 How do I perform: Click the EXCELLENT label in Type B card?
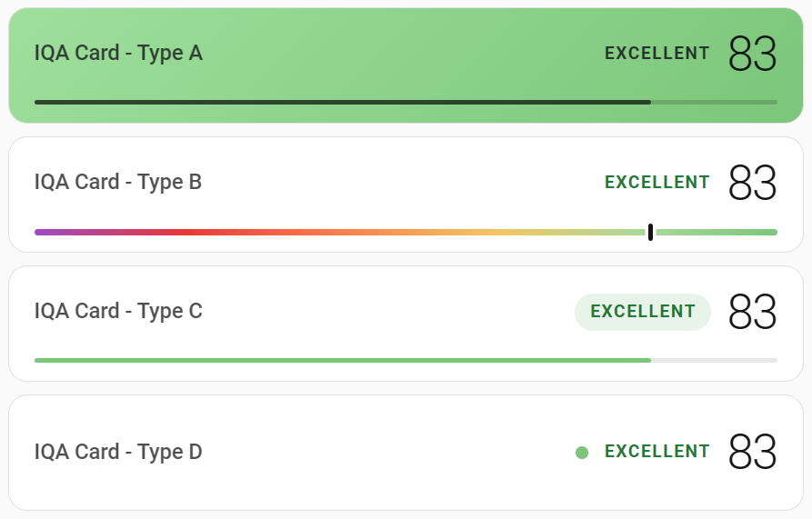pyautogui.click(x=657, y=182)
